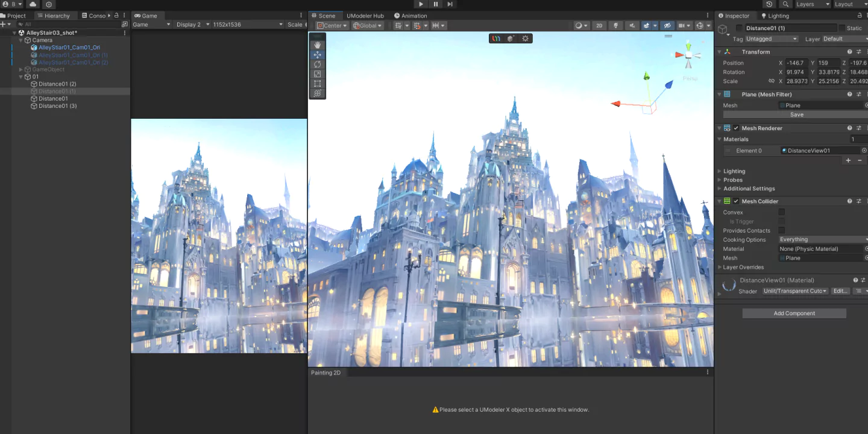Remove material slot with minus
868x434 pixels.
point(860,160)
